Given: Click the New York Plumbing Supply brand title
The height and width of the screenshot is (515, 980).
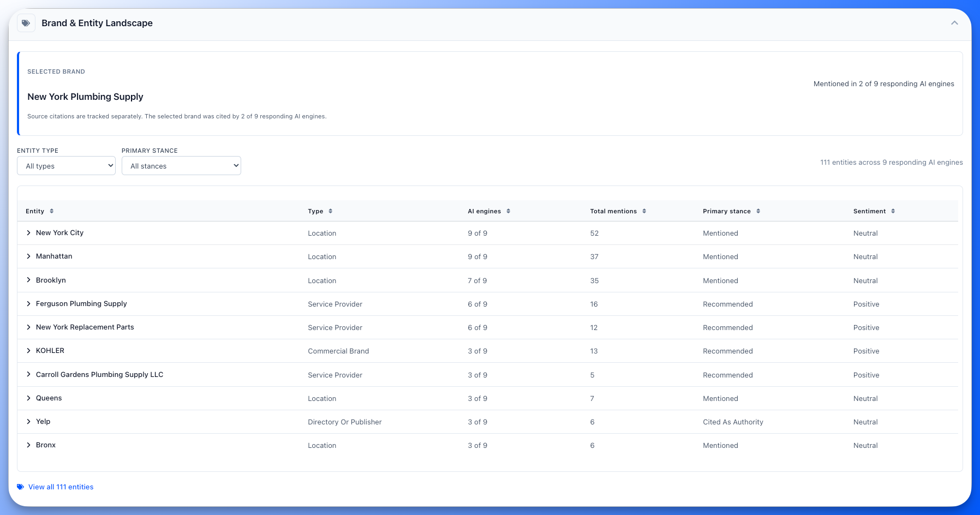Looking at the screenshot, I should click(85, 97).
